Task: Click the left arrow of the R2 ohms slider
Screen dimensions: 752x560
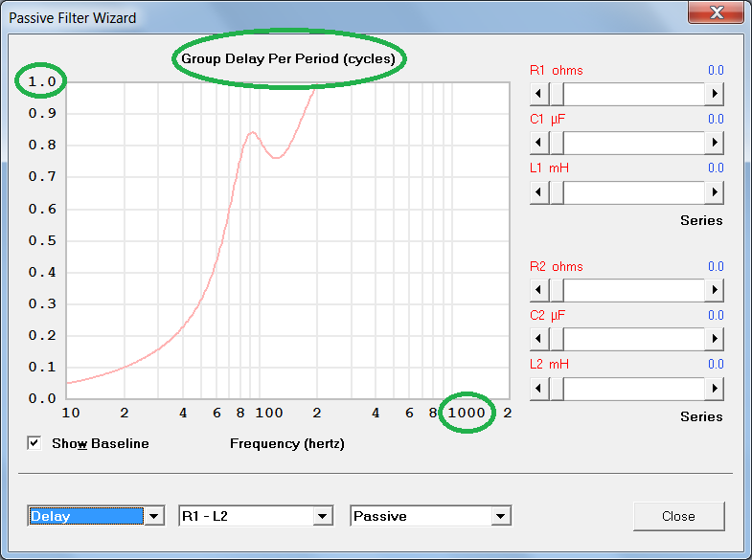Action: pos(539,290)
